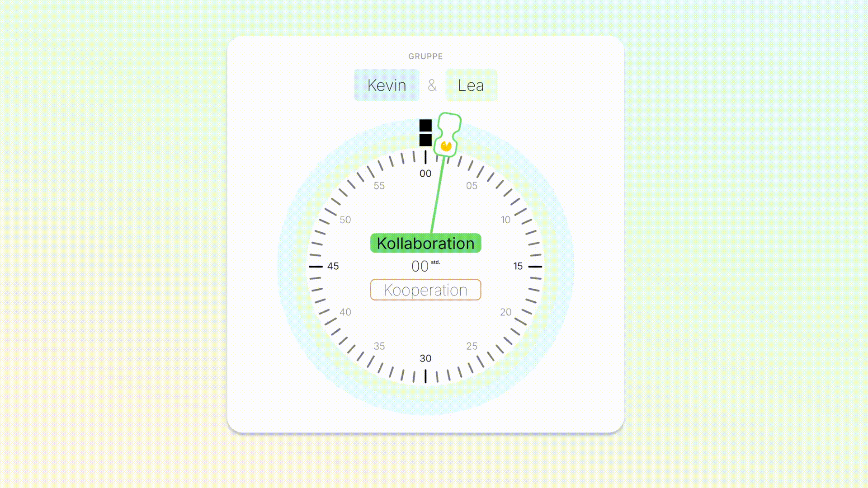Click the 40 mark on the dial
The width and height of the screenshot is (868, 488).
point(345,312)
